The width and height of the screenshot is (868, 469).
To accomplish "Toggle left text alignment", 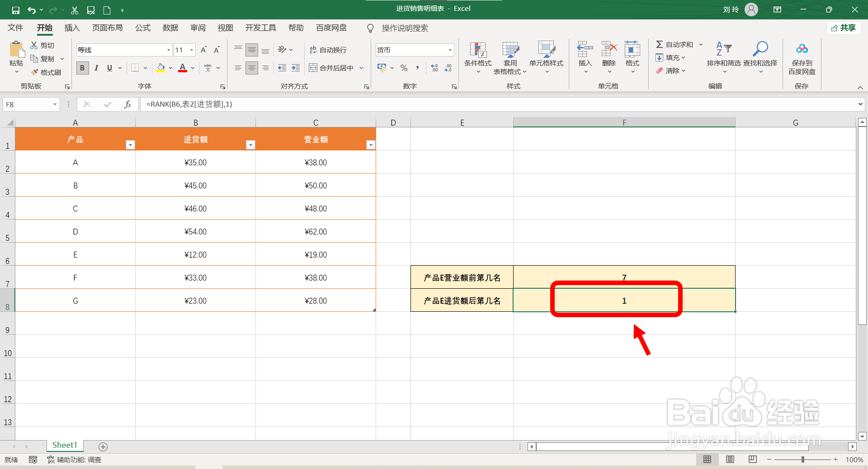I will pos(238,68).
